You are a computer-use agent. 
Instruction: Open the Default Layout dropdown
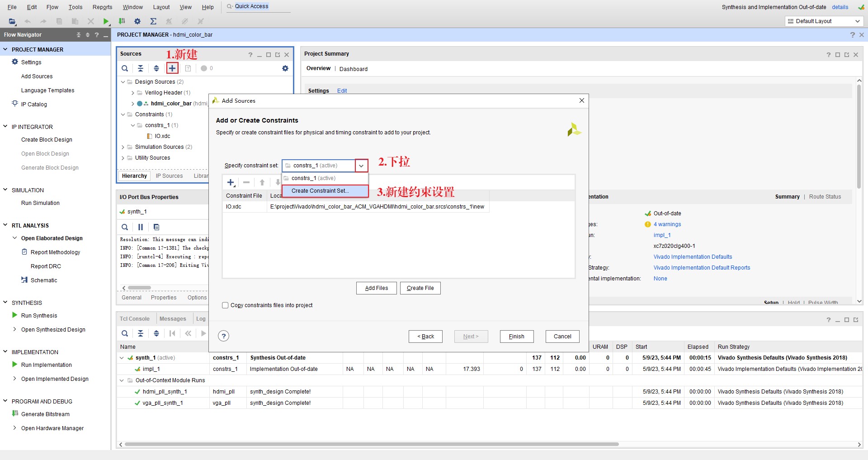coord(824,21)
